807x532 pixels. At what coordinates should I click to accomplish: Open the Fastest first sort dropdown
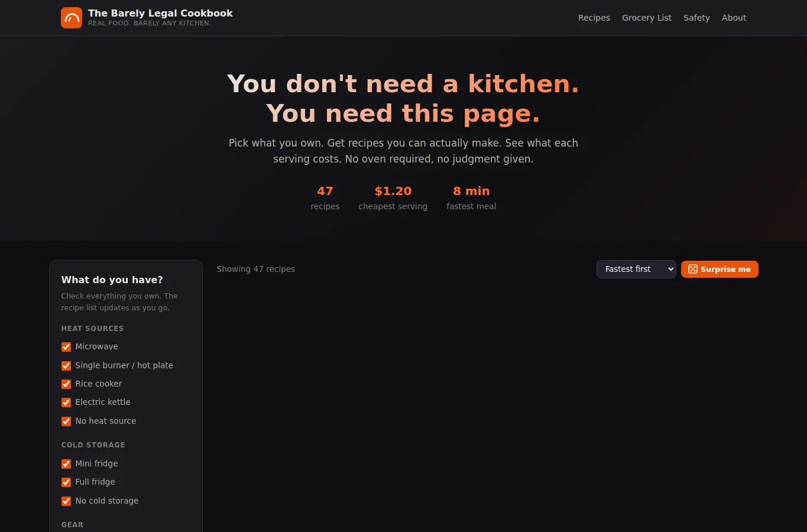coord(636,269)
